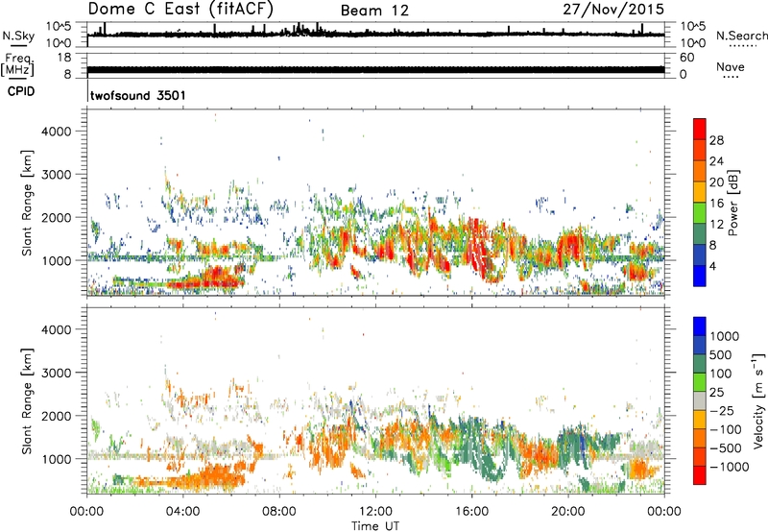
Task: Click orange Velocity segment between -100 and -500
Action: (x=700, y=438)
